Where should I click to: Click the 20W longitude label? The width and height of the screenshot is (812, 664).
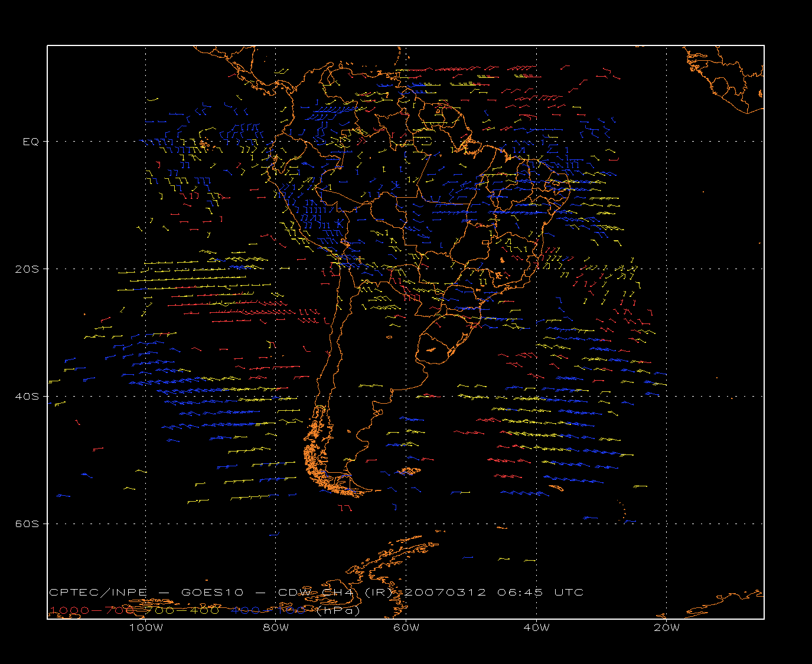point(667,627)
